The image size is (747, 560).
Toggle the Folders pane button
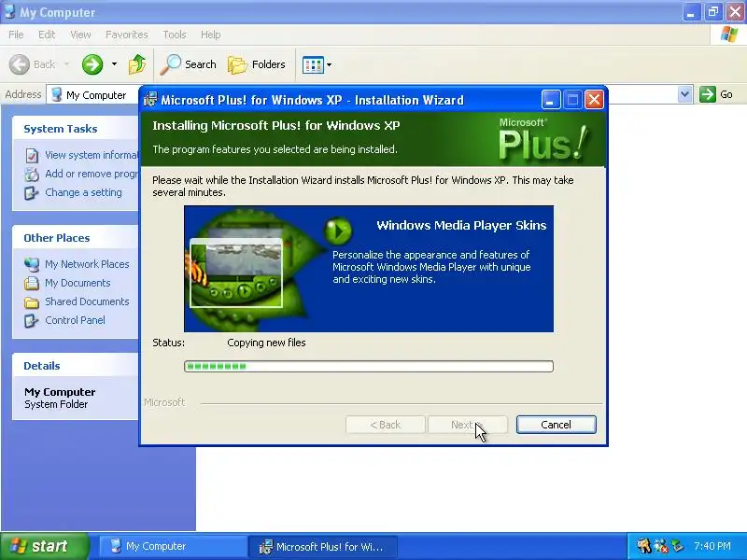coord(257,64)
